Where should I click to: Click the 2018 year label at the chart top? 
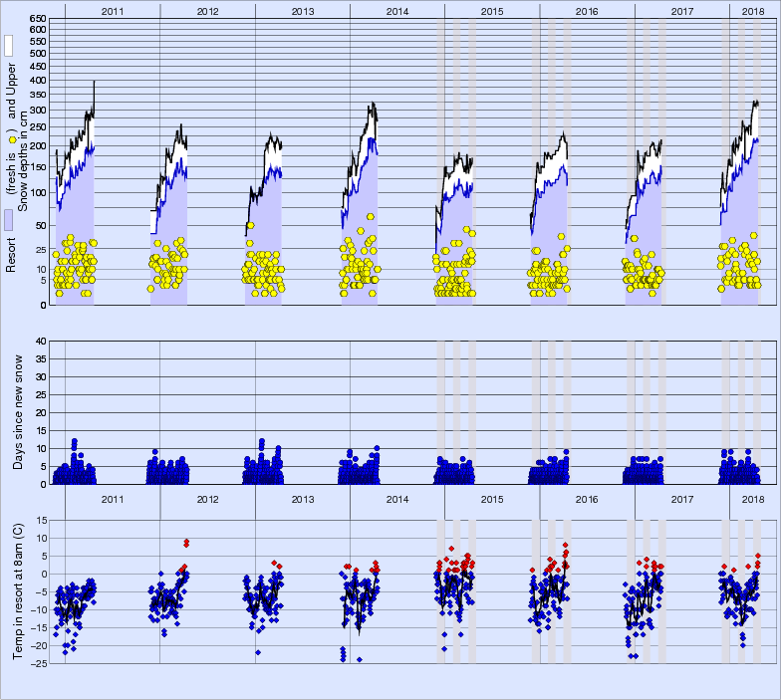(746, 10)
